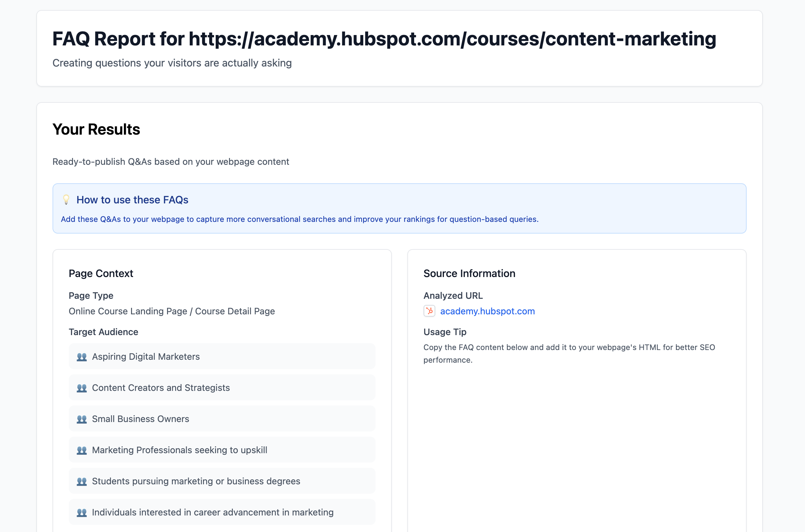
Task: Click people icon next to Small Business Owners
Action: click(82, 419)
